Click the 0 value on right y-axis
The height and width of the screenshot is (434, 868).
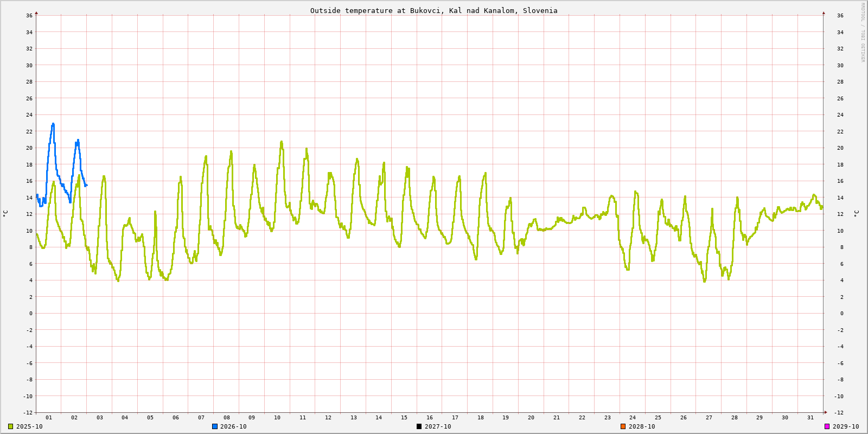point(841,314)
